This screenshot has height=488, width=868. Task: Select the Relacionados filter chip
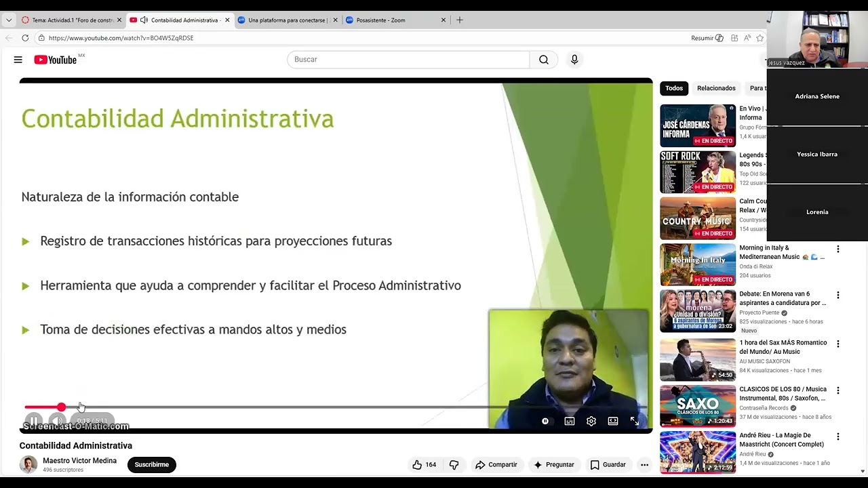716,88
